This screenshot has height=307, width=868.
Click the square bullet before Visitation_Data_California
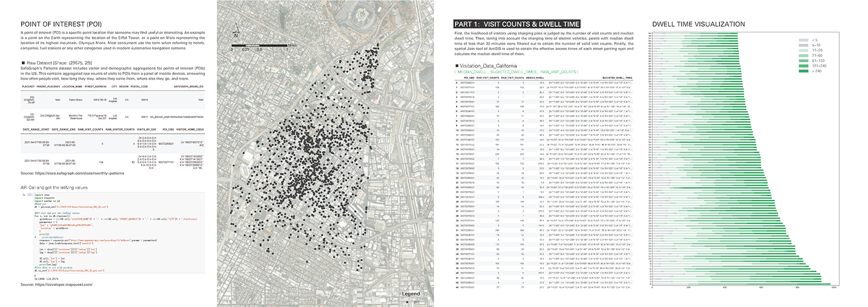pos(457,66)
